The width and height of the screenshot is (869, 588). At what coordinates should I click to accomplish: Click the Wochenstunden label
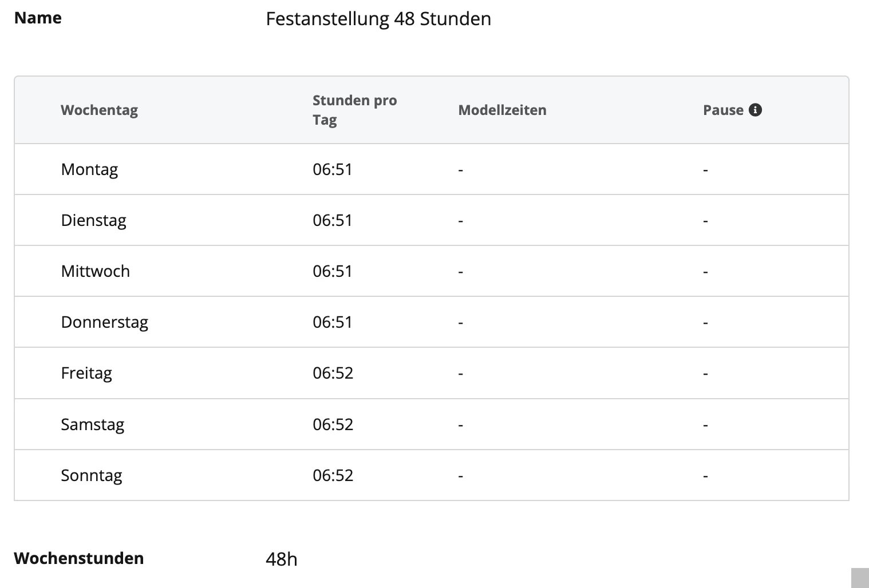coord(79,558)
